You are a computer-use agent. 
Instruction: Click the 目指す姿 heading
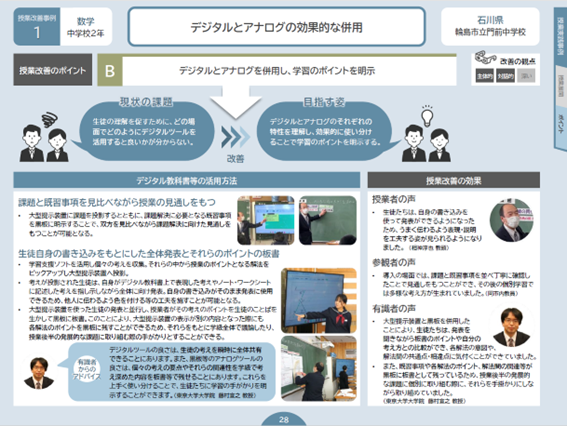pos(324,102)
